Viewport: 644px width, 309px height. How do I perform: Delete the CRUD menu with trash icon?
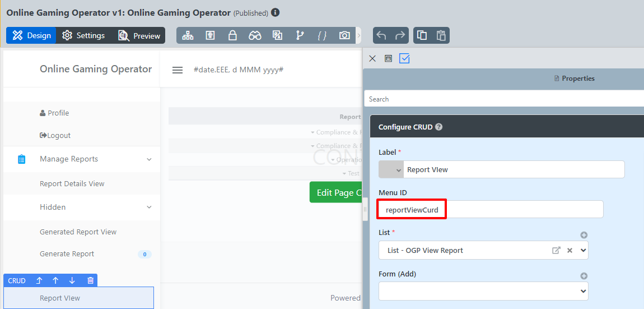point(90,281)
